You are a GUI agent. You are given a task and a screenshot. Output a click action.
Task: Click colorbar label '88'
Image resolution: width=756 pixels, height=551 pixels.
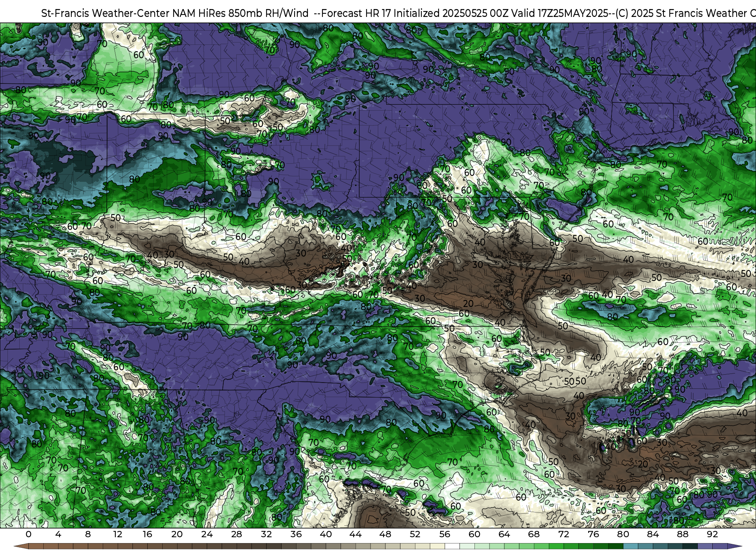[682, 534]
